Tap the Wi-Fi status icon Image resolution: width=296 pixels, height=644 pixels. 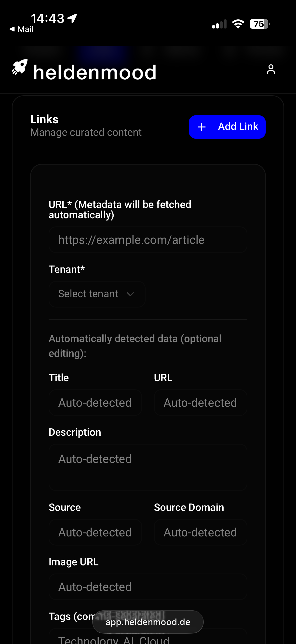(x=238, y=24)
